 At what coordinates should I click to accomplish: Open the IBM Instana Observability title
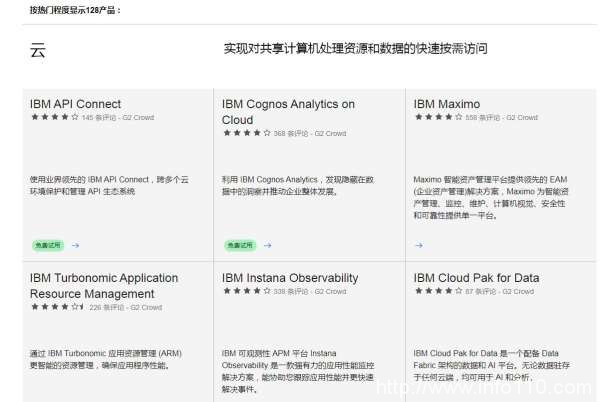[290, 277]
